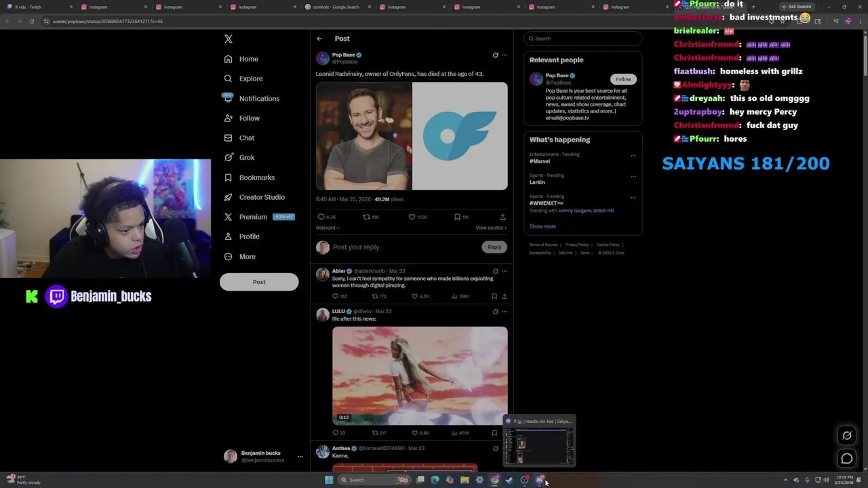Share the Pop Base main post

click(x=502, y=217)
